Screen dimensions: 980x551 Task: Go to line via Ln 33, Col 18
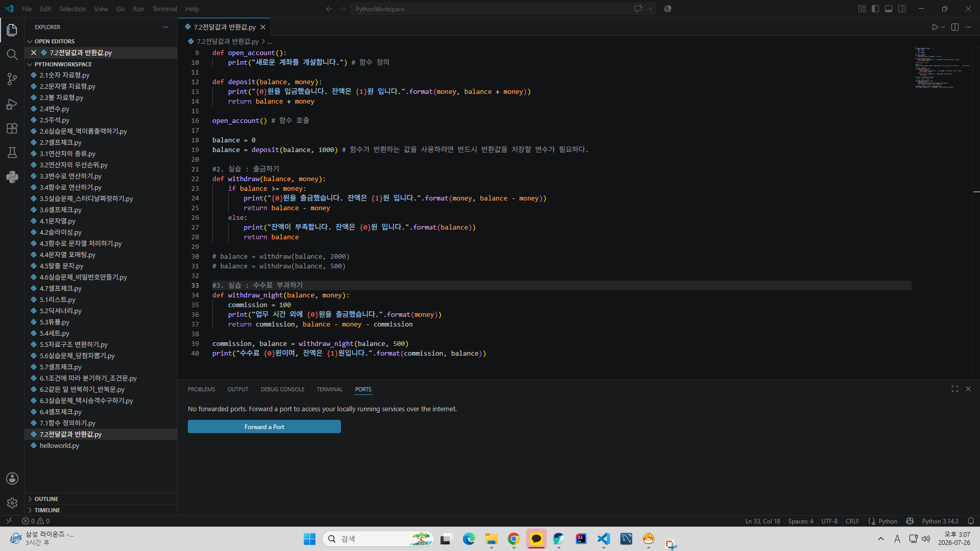click(763, 521)
